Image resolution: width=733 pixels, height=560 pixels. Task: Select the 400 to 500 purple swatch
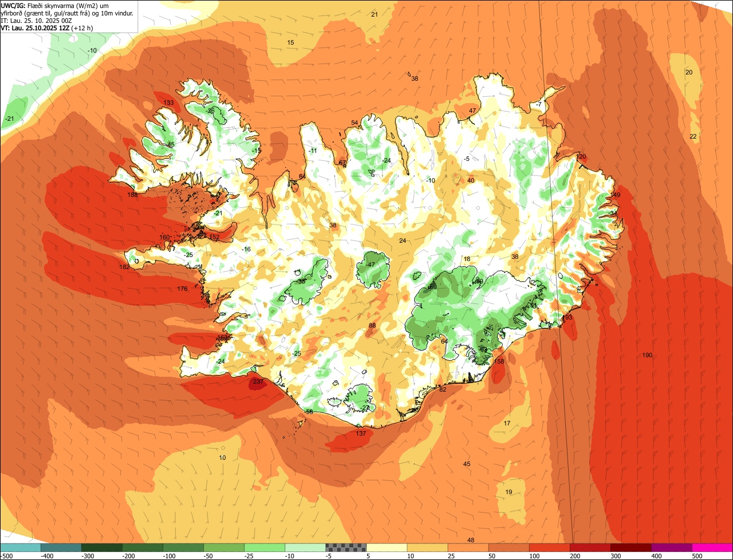point(671,547)
